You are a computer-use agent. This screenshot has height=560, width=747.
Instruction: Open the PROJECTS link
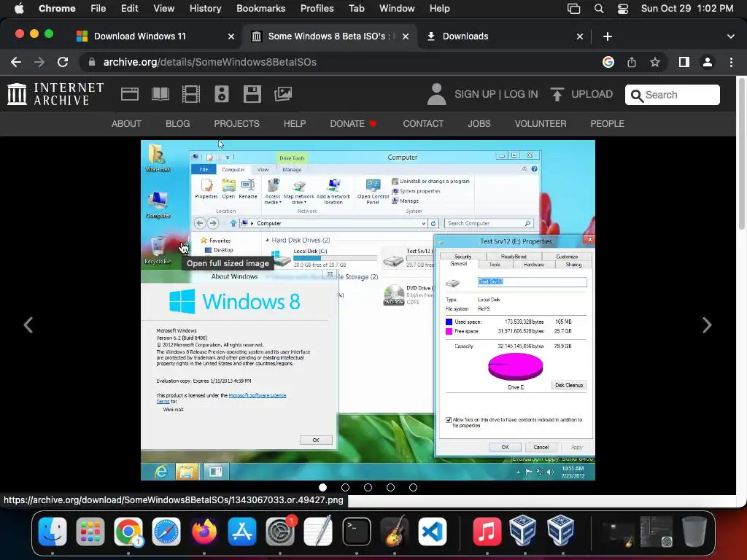[237, 124]
